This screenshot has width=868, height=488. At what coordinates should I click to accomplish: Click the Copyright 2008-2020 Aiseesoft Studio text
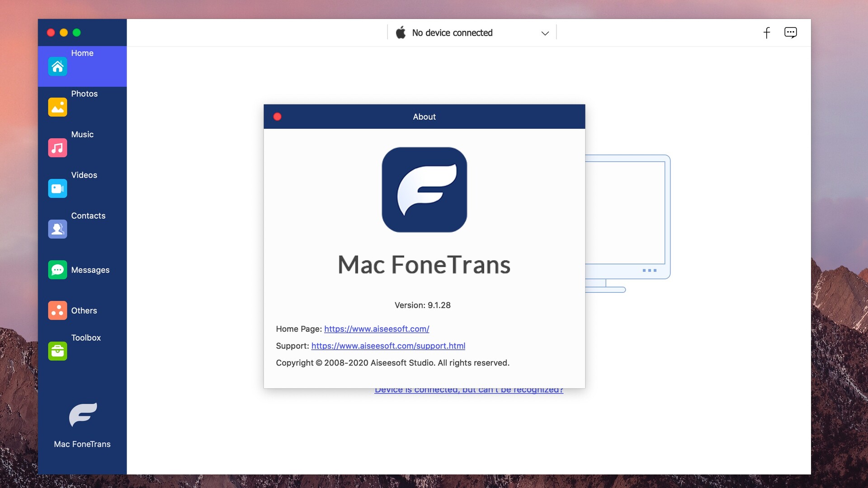pos(392,363)
